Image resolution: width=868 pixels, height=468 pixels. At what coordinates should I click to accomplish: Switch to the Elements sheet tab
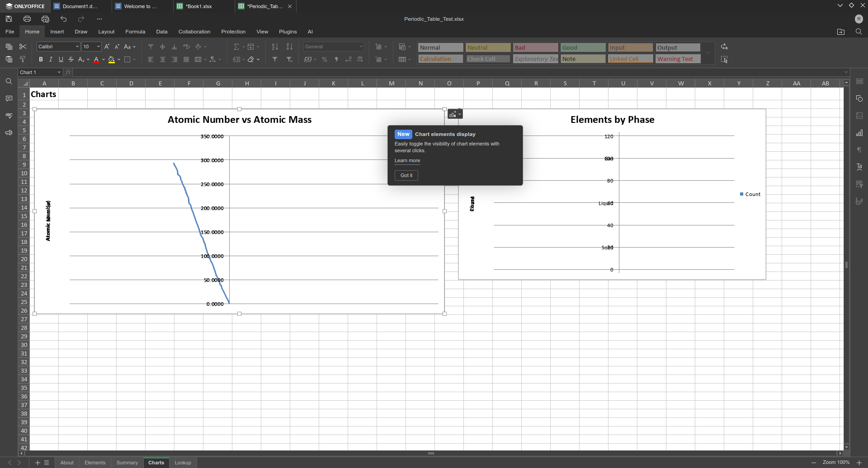95,463
